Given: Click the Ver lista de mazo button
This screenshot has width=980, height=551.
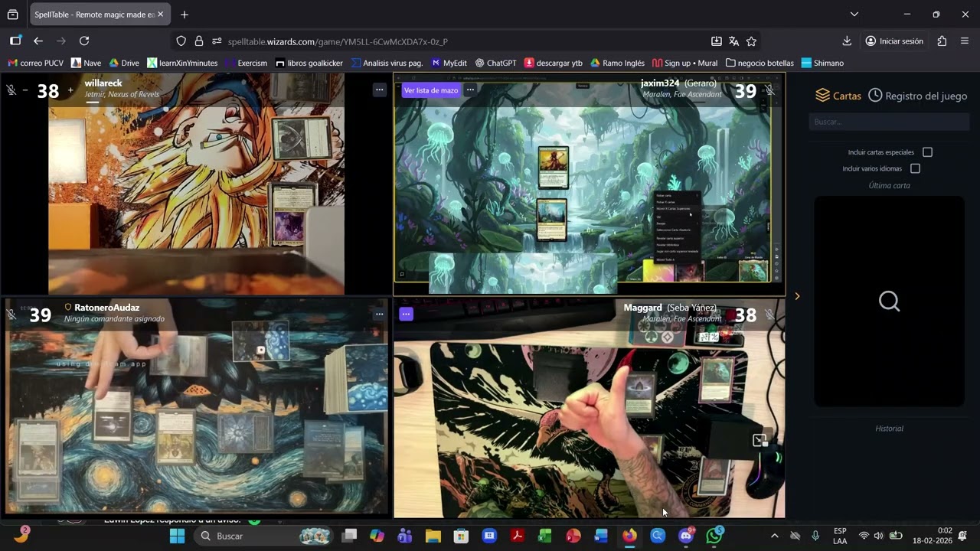Looking at the screenshot, I should coord(431,90).
